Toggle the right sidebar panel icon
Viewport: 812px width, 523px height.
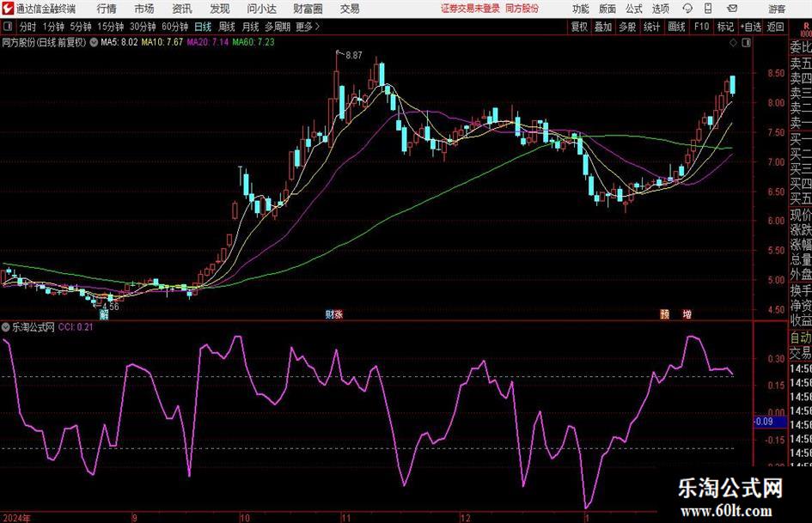coord(746,43)
